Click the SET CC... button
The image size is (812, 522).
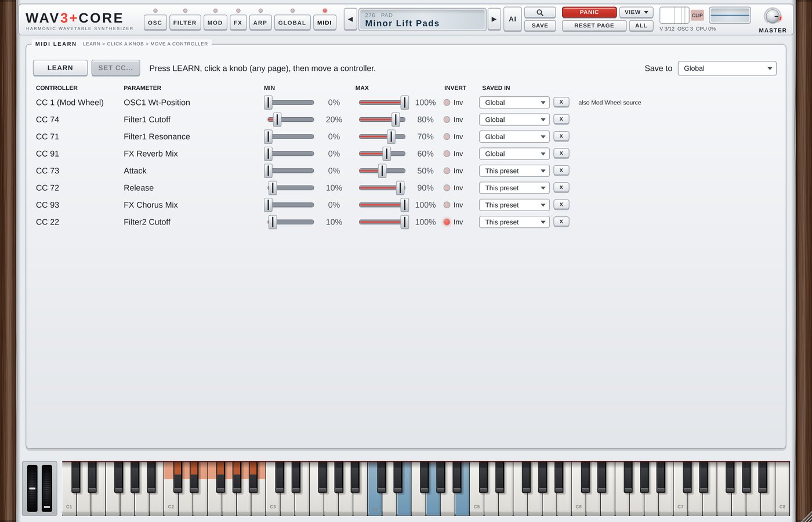pyautogui.click(x=115, y=68)
